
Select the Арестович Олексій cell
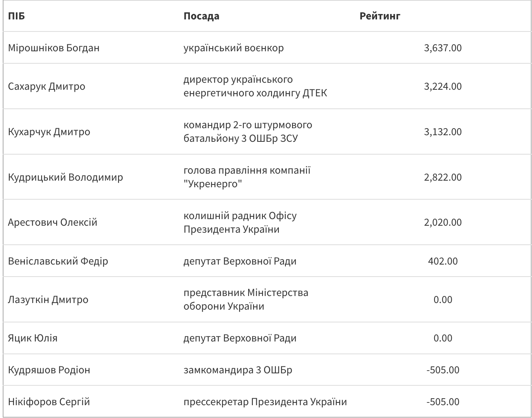point(52,223)
